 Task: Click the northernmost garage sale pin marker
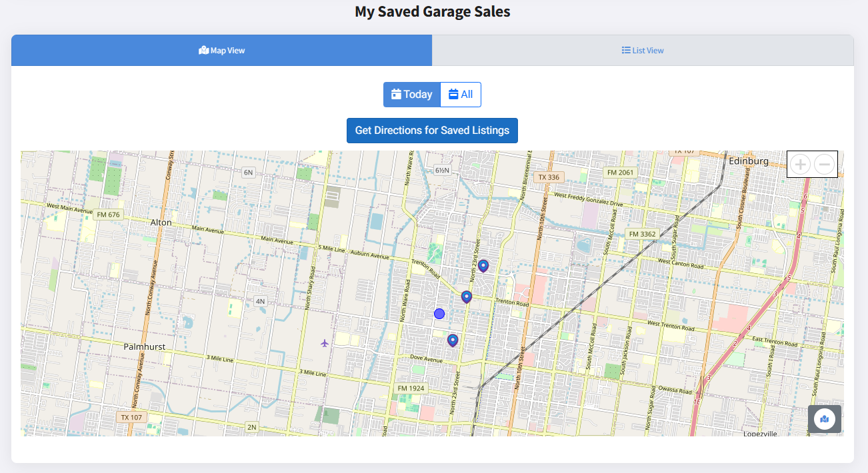coord(483,266)
